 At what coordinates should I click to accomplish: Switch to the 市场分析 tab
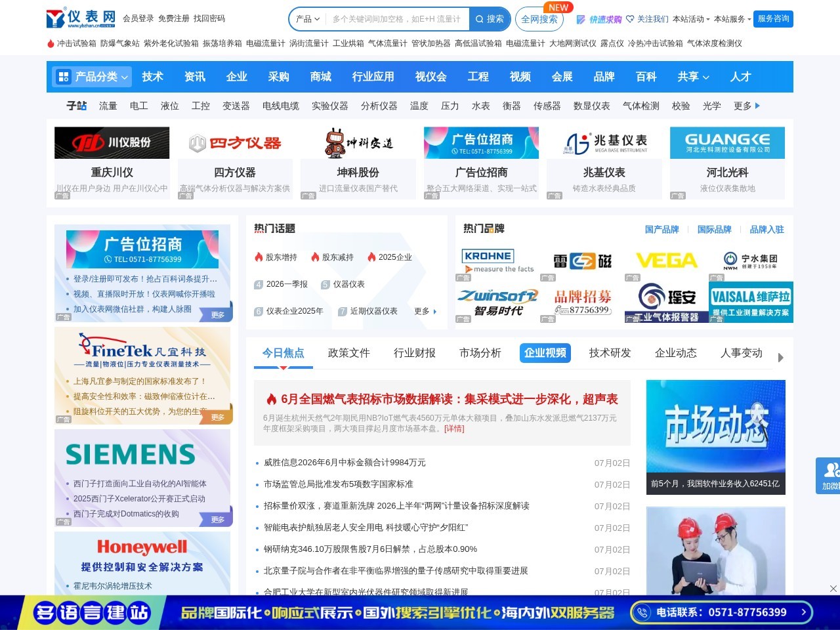coord(480,353)
